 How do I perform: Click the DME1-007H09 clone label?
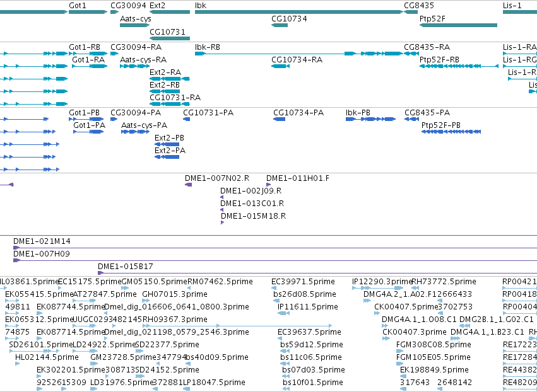[42, 254]
